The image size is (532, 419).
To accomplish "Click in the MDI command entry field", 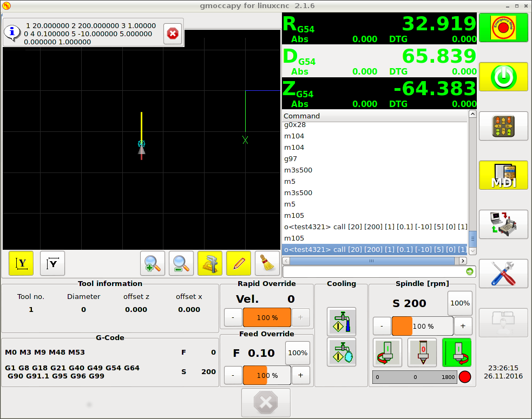I will 374,271.
